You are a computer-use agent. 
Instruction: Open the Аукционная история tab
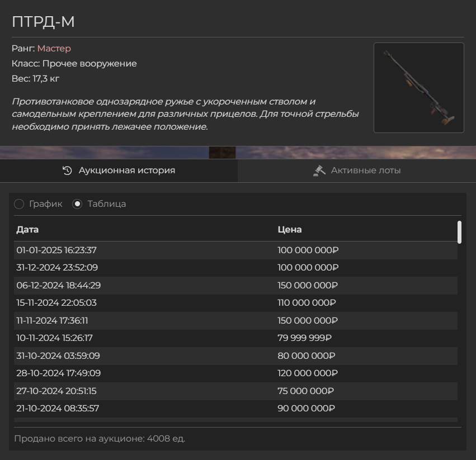click(119, 170)
